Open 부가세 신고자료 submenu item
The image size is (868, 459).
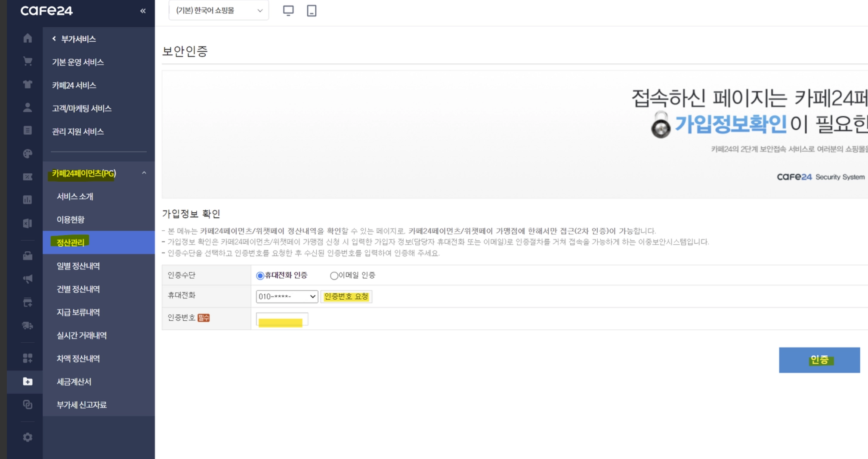pos(82,405)
